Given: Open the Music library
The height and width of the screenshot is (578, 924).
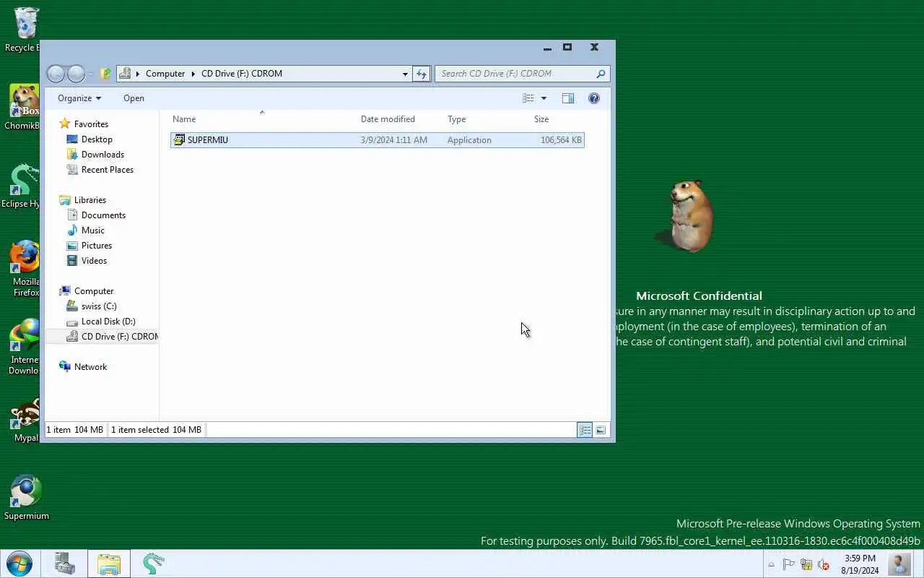Looking at the screenshot, I should tap(92, 230).
